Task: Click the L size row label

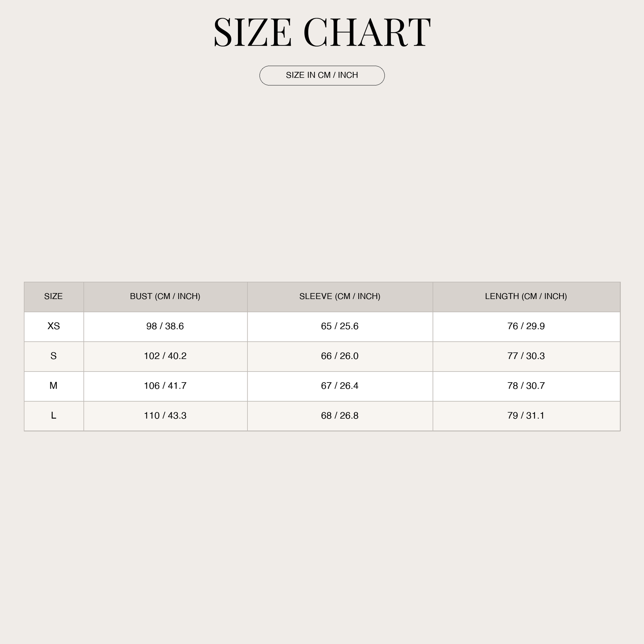Action: 54,415
